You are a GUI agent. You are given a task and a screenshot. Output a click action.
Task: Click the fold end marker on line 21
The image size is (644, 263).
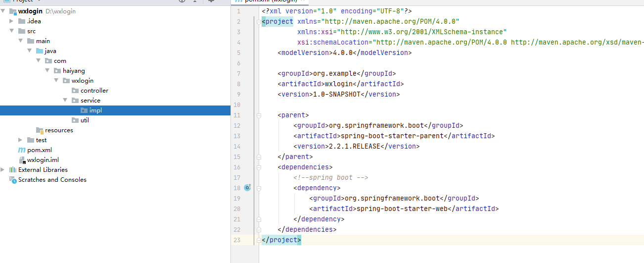click(259, 219)
